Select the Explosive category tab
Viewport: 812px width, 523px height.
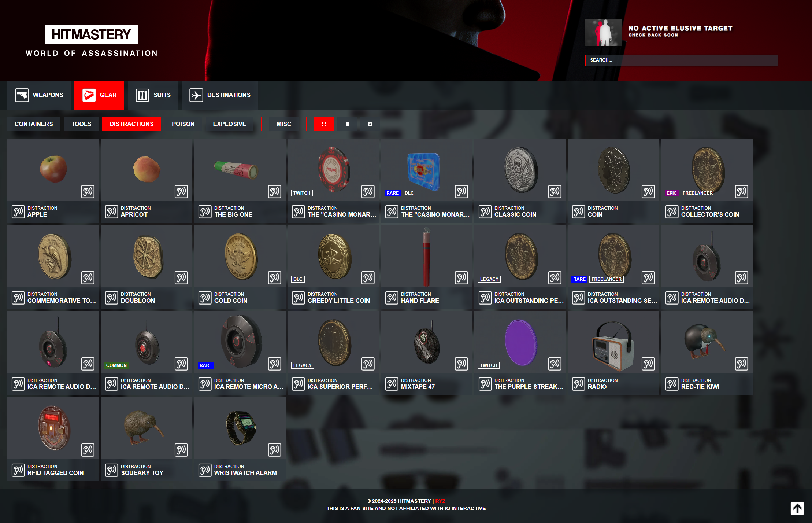point(230,124)
